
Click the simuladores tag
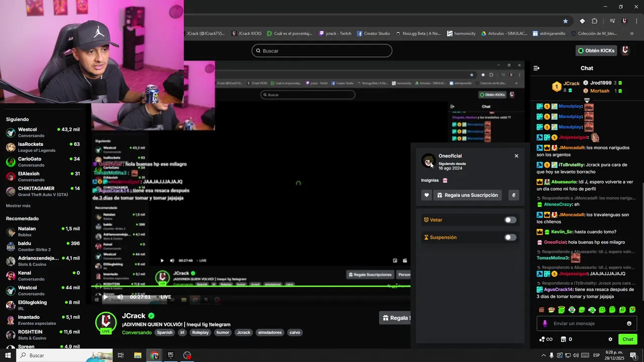270,332
